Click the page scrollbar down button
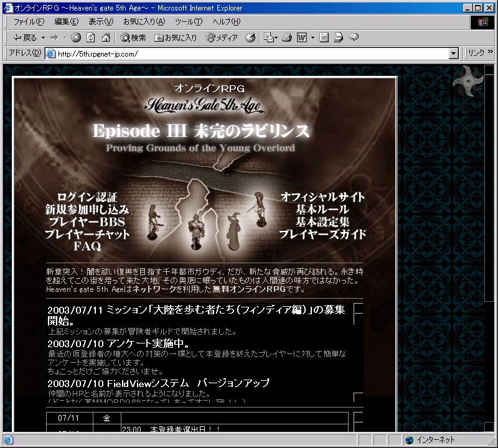 point(489,426)
